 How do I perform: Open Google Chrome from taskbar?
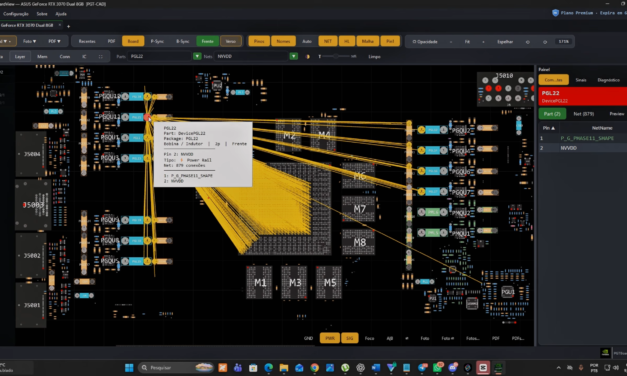314,368
